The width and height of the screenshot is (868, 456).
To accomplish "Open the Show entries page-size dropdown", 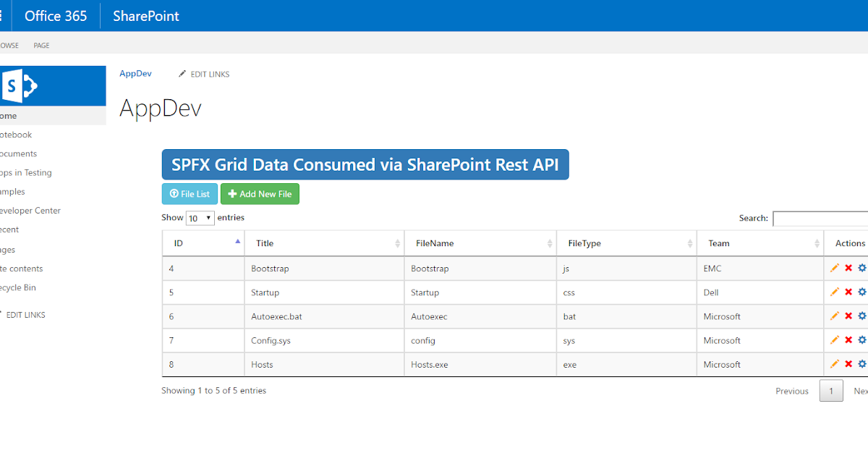I will click(x=202, y=217).
